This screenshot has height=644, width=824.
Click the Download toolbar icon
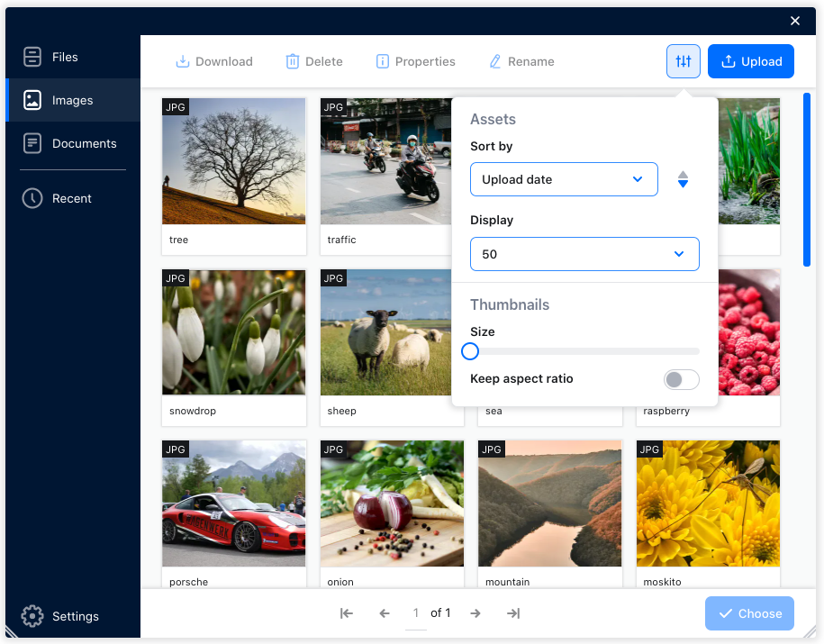coord(182,61)
